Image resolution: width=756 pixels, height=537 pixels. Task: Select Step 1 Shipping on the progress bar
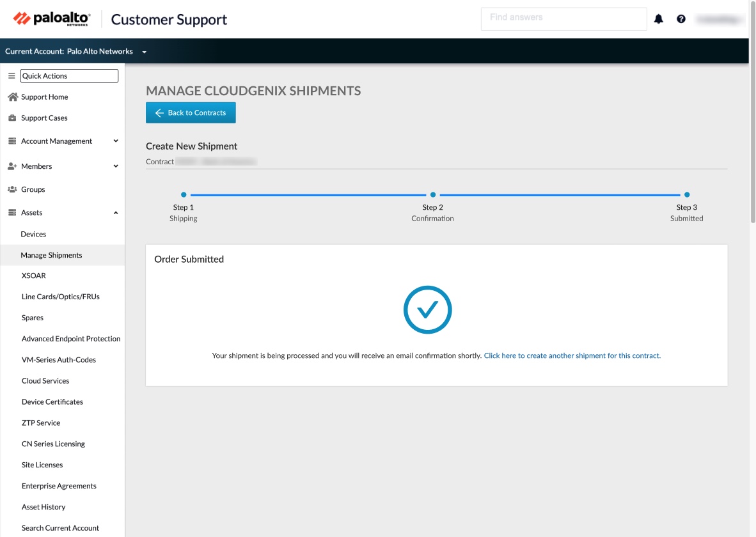point(184,194)
